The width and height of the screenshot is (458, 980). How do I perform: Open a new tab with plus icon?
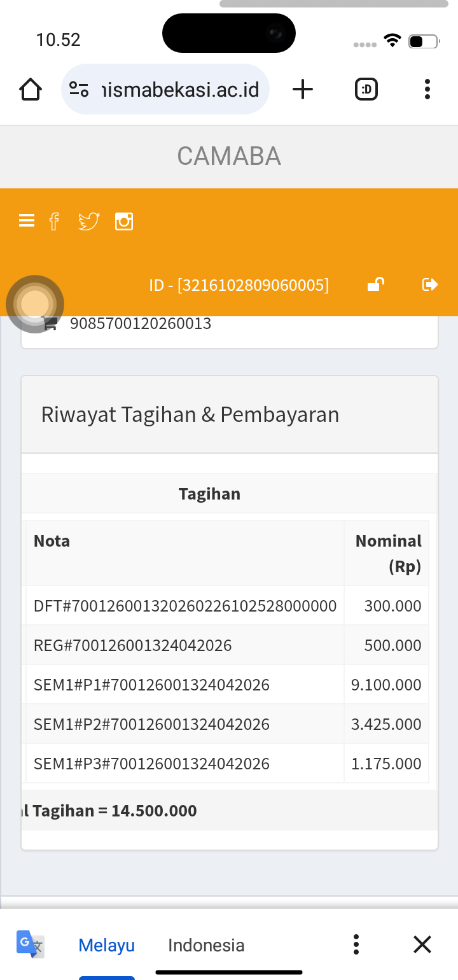(303, 89)
